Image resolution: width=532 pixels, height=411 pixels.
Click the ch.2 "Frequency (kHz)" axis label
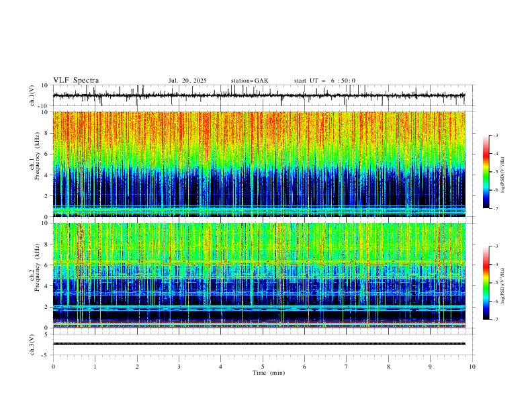pos(37,267)
